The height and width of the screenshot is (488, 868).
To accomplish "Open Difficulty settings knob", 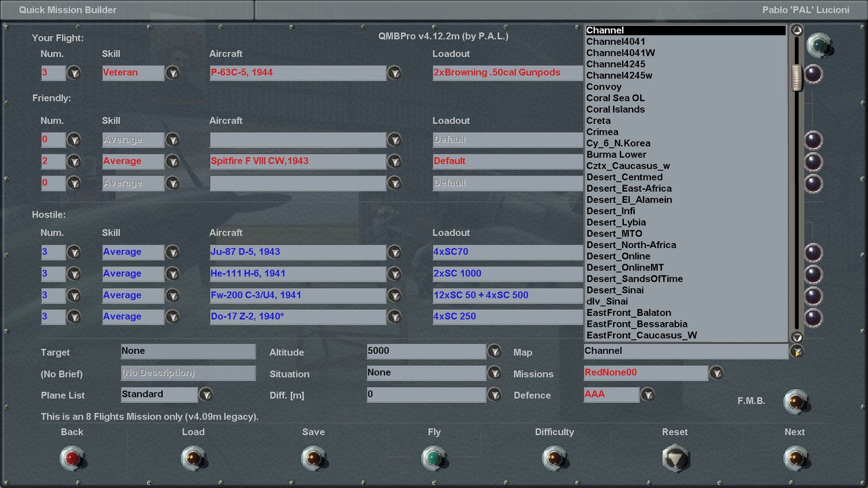I will coord(554,458).
